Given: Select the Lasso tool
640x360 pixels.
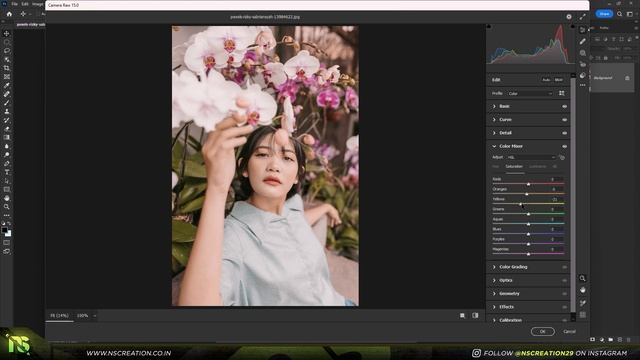Looking at the screenshot, I should 7,51.
